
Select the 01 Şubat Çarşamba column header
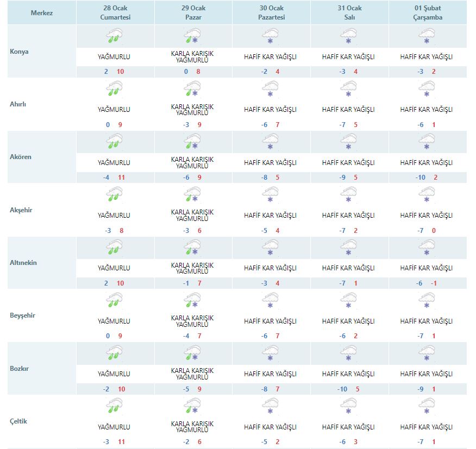coord(427,12)
